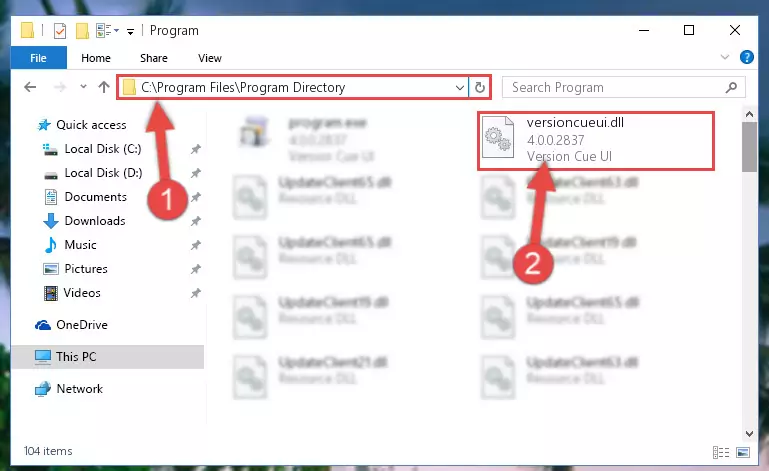Click the Properties checkmark icon in title bar

[60, 31]
